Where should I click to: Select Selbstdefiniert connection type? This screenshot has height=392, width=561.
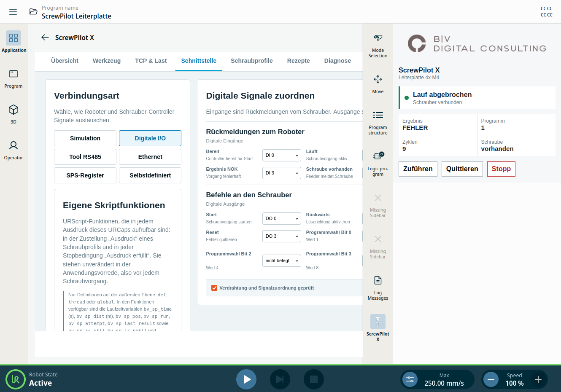click(x=150, y=175)
